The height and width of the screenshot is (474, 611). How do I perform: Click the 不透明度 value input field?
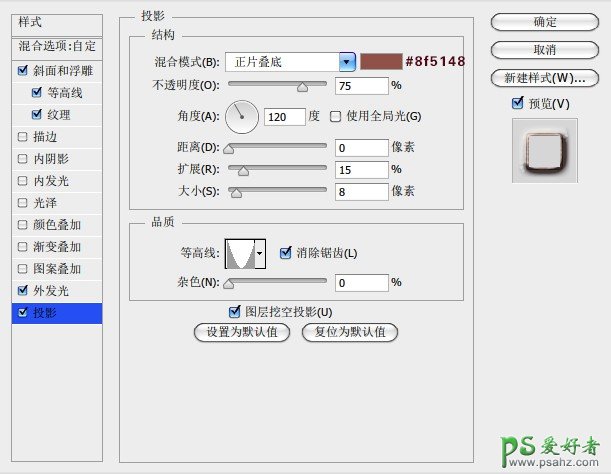(x=361, y=86)
